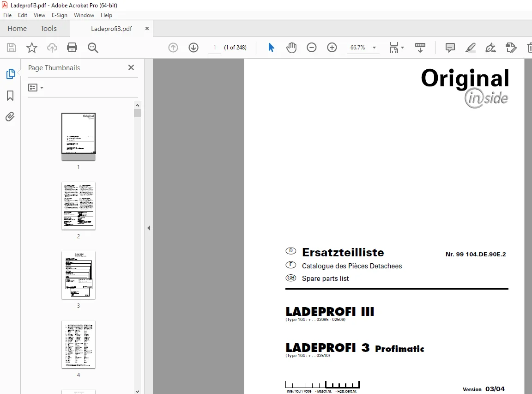Click 'Nr. 99 104.DE.90E.2' text
Screen dimensions: 532x394
coord(476,254)
